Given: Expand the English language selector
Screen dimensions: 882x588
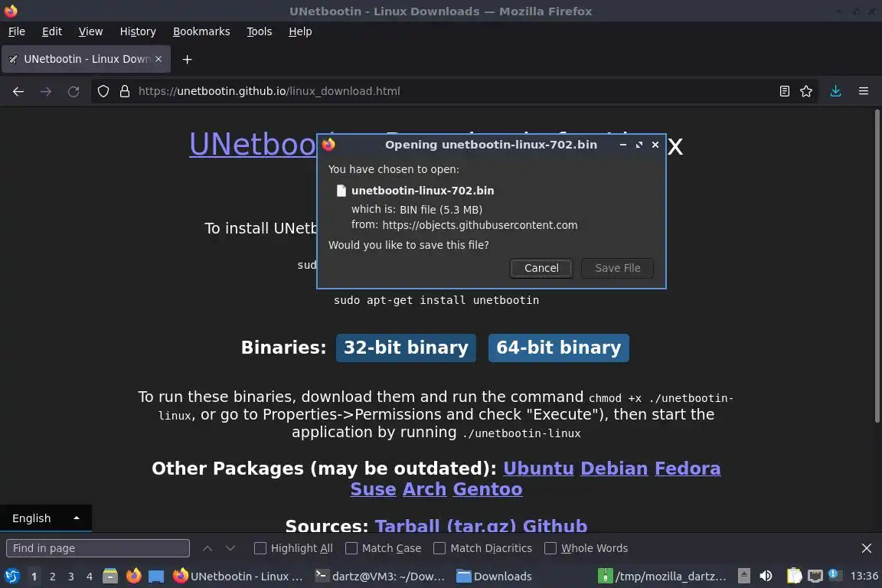Looking at the screenshot, I should (46, 518).
